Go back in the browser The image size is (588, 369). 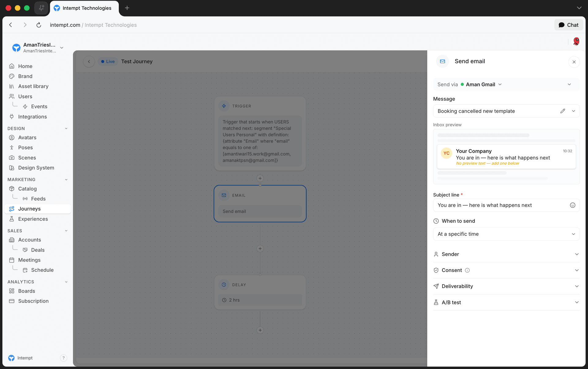pos(11,25)
